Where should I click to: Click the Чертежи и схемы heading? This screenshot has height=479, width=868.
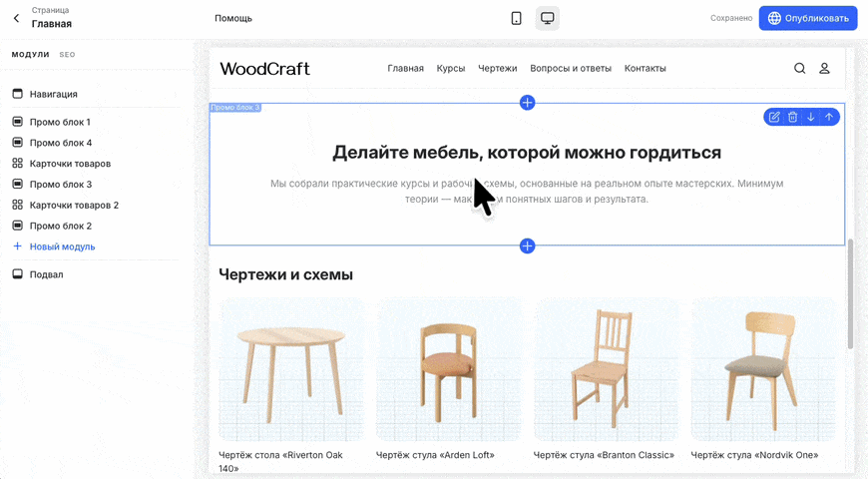coord(285,274)
